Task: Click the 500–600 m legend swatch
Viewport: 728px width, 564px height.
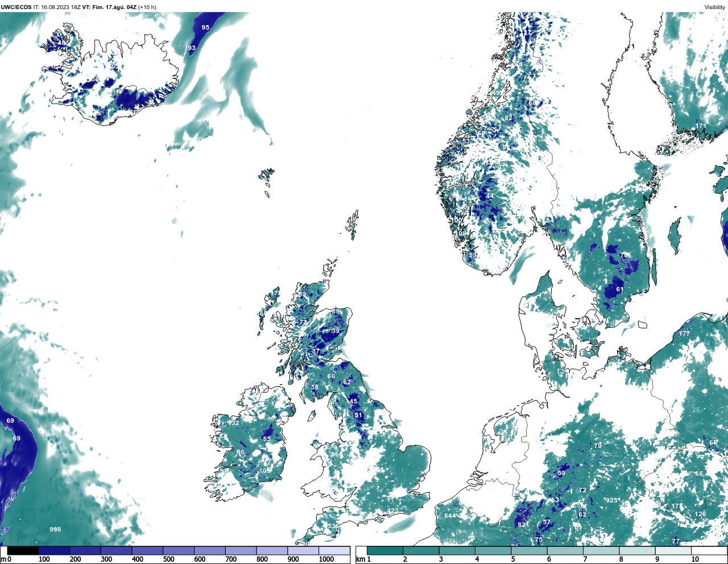Action: (179, 550)
